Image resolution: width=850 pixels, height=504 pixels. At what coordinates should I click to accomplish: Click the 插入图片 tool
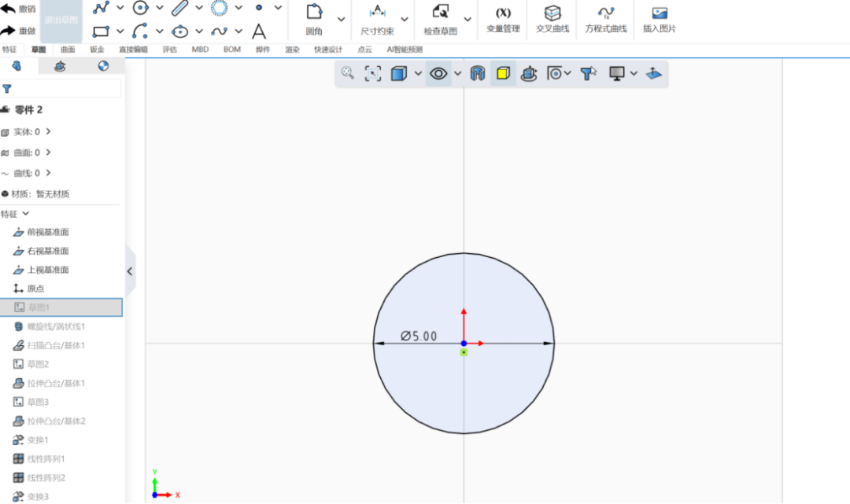tap(660, 20)
